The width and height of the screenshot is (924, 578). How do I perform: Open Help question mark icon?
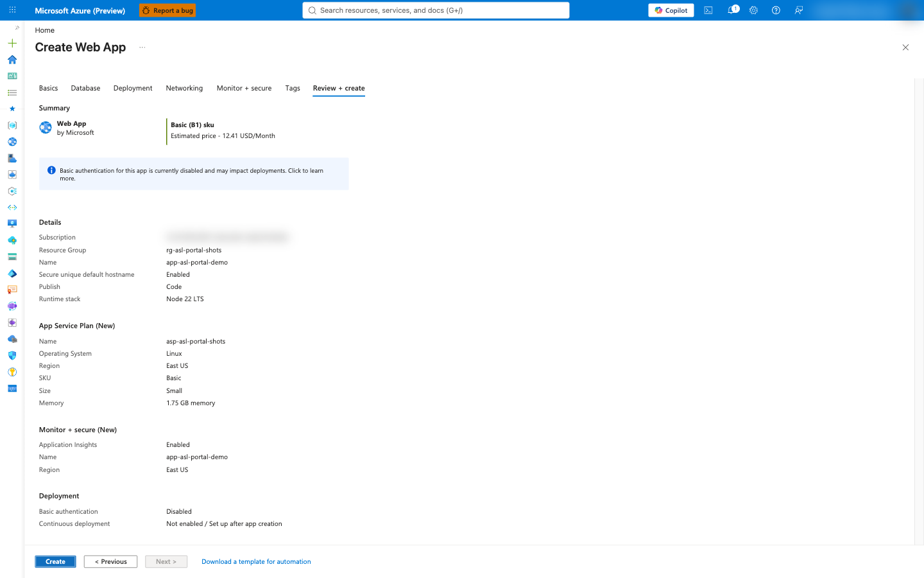pos(776,10)
